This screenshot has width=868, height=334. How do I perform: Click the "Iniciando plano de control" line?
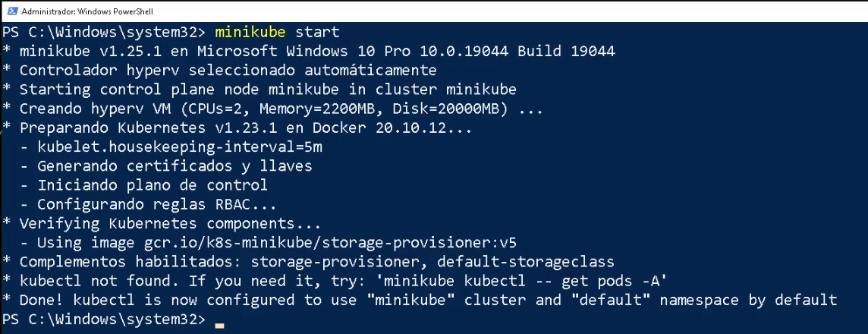click(x=152, y=184)
